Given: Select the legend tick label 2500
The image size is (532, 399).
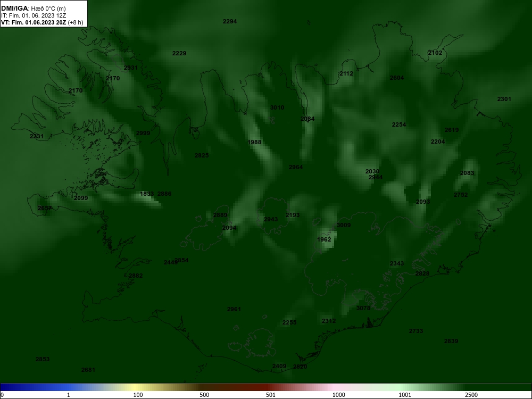Looking at the screenshot, I should click(x=471, y=395).
